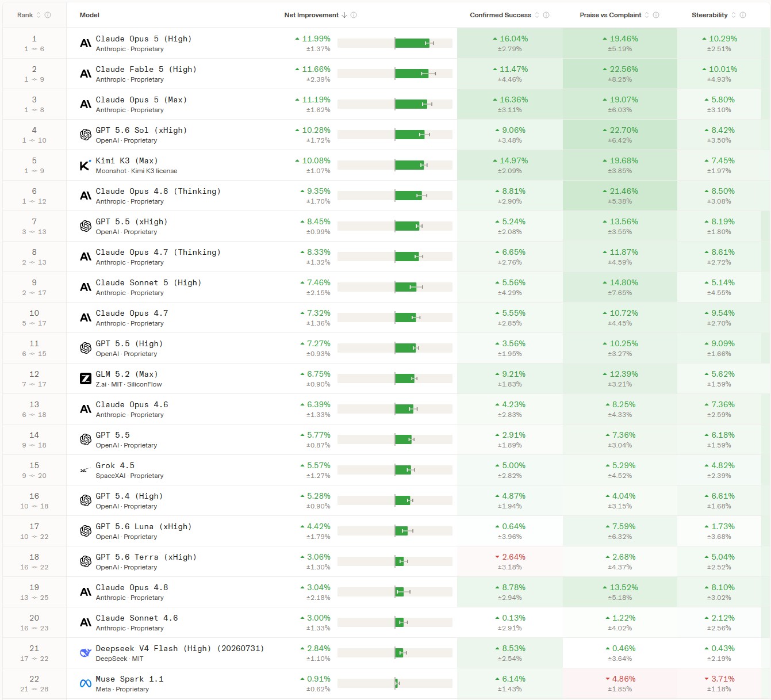Click the DeepSeek · MIT subtitle
The image size is (771, 700).
[x=120, y=659]
